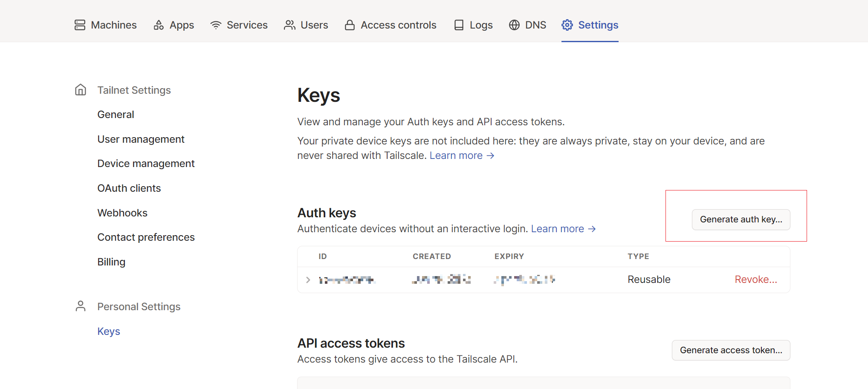Follow Learn more link about private device keys
The width and height of the screenshot is (868, 389).
(461, 156)
